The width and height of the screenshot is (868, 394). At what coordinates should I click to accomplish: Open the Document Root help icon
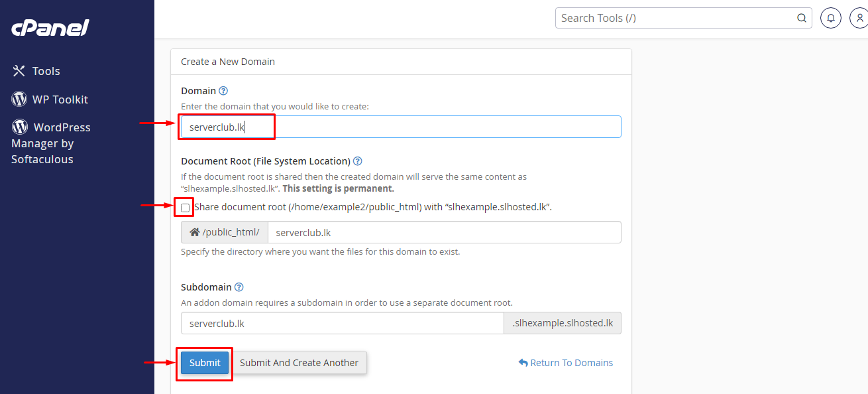point(357,161)
